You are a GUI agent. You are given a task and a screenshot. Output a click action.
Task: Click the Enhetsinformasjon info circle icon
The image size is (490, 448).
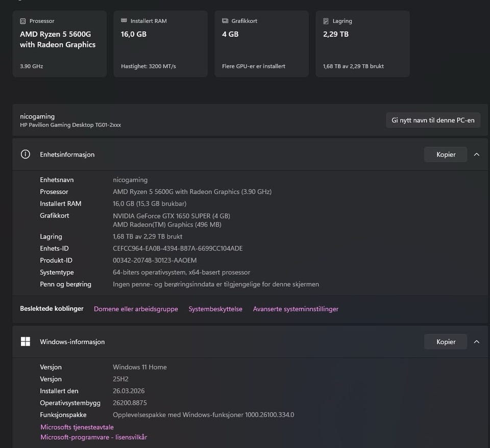coord(26,154)
